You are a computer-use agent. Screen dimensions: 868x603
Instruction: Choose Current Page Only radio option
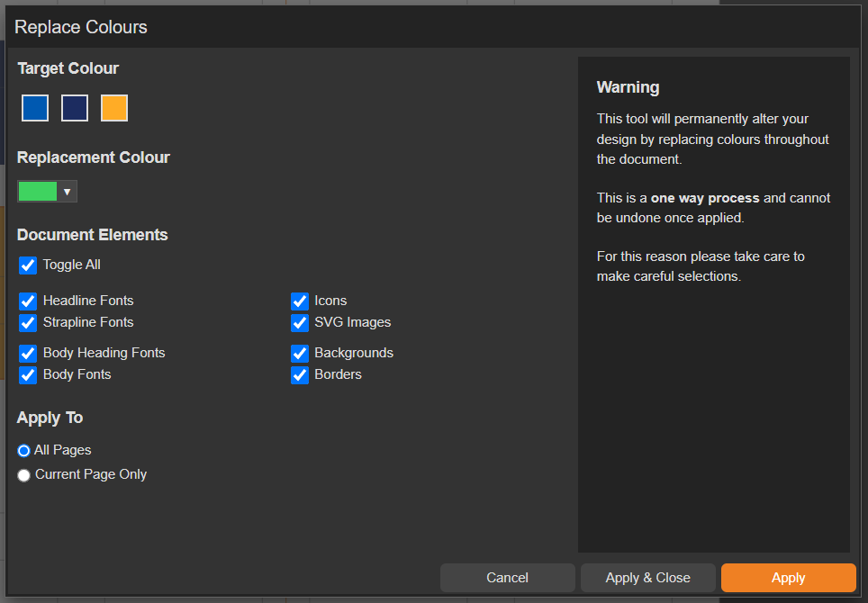click(24, 475)
